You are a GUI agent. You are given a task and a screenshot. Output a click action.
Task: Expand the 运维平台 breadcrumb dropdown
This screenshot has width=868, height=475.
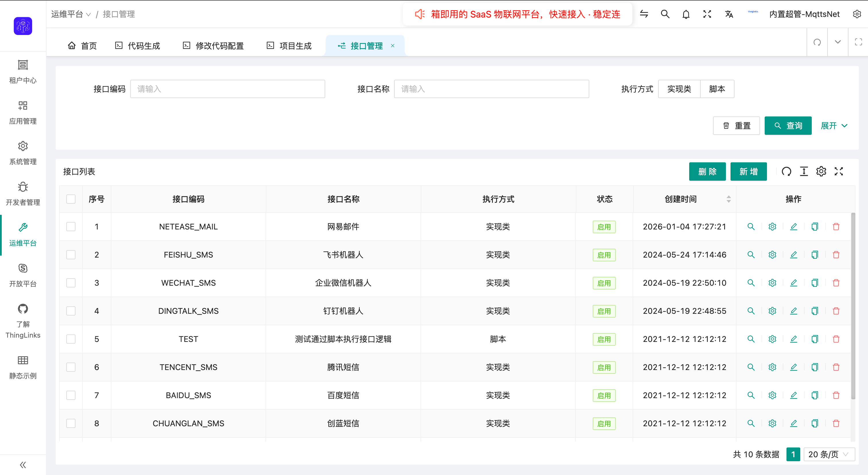click(71, 14)
